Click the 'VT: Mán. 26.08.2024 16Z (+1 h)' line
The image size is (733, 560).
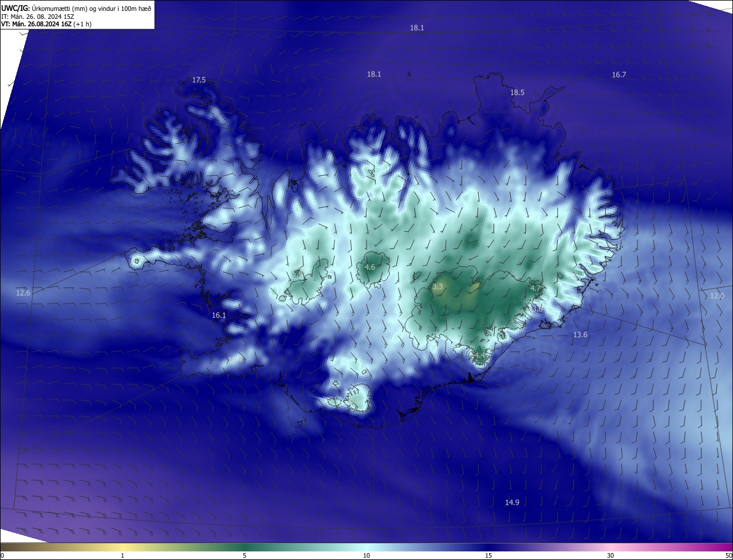point(46,24)
